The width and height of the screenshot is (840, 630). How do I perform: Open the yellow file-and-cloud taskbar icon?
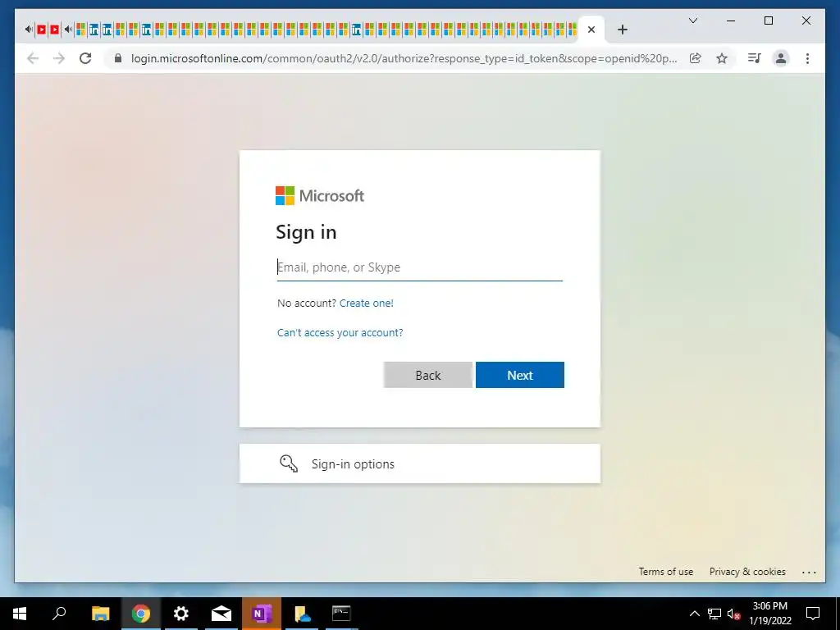(x=302, y=614)
